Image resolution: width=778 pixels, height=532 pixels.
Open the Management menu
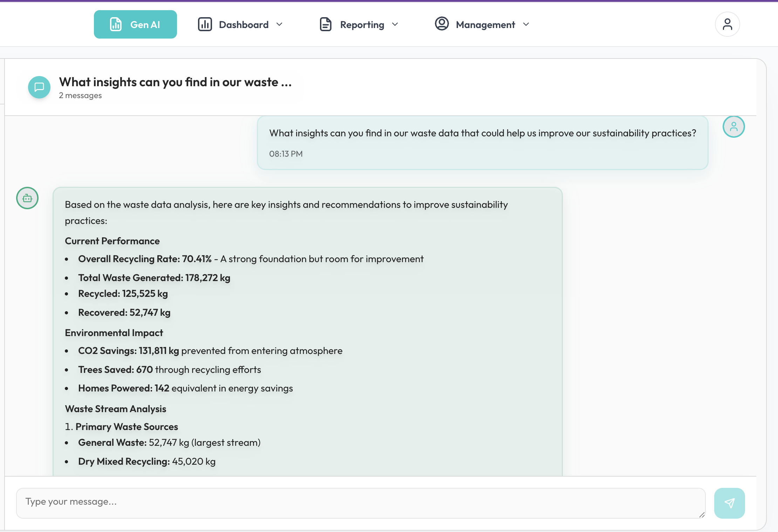point(485,25)
